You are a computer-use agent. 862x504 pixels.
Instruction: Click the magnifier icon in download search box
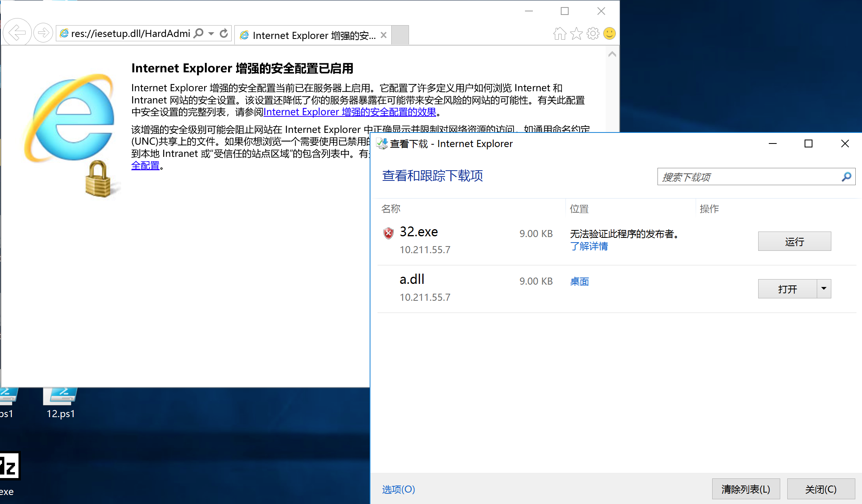click(845, 177)
